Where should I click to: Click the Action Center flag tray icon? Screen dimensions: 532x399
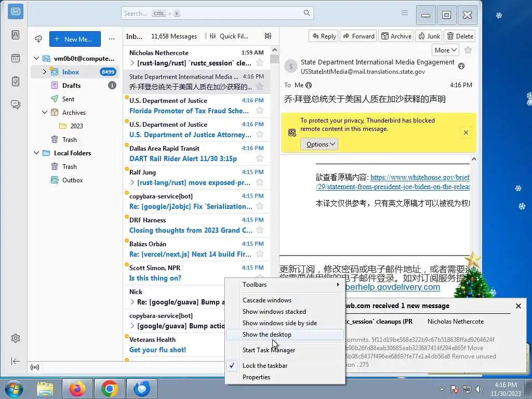pos(455,389)
